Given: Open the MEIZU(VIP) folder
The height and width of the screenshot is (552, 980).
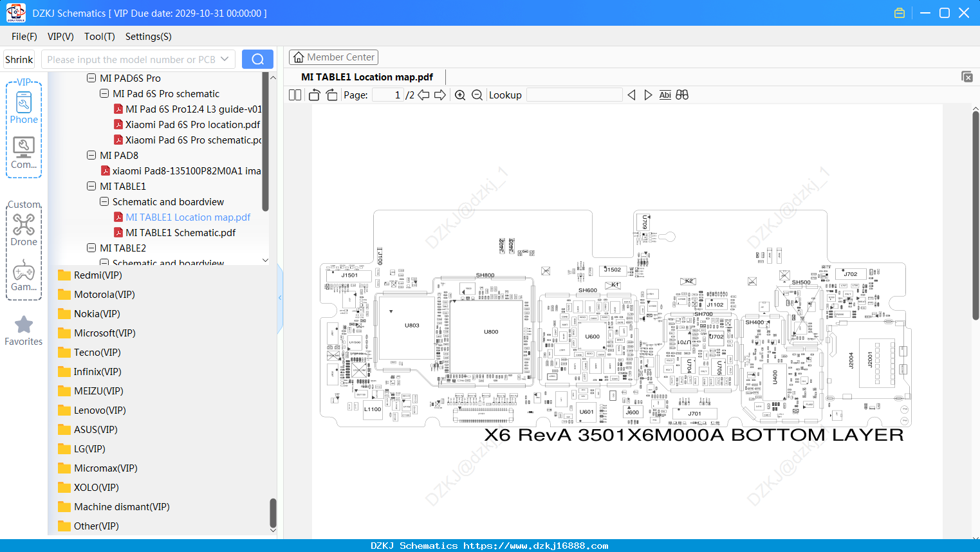Looking at the screenshot, I should click(91, 391).
